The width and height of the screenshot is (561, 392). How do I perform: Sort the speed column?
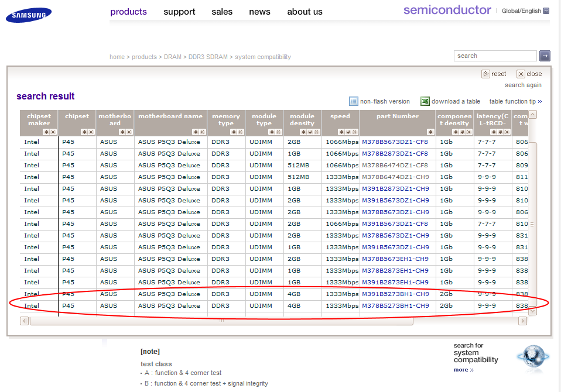pyautogui.click(x=341, y=132)
